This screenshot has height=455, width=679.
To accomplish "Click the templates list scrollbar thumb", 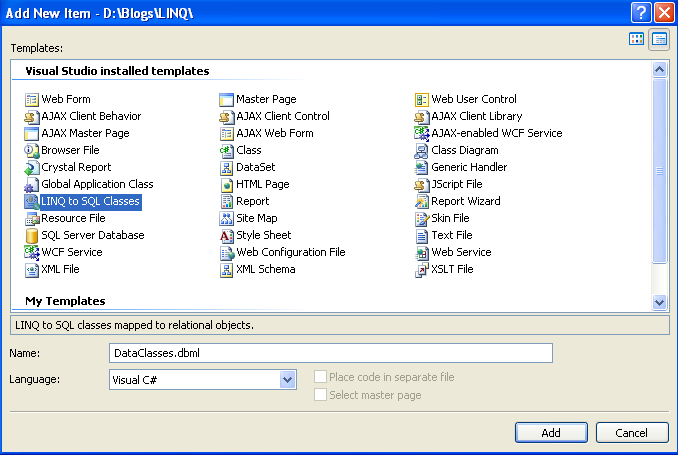I will (x=660, y=171).
